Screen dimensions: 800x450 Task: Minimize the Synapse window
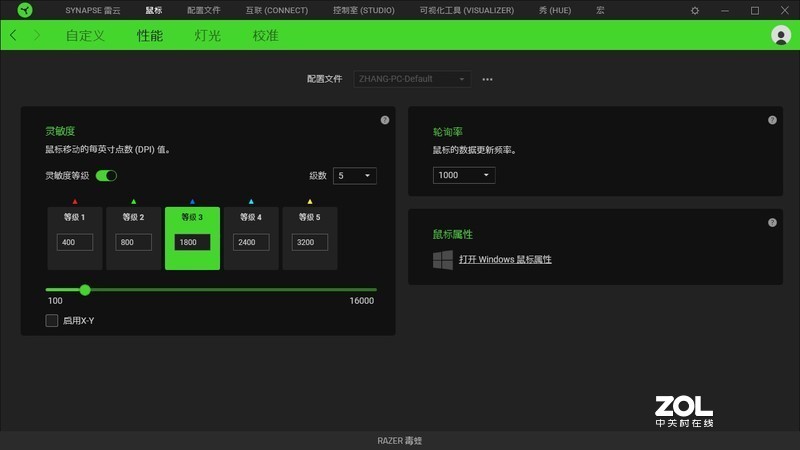[724, 10]
